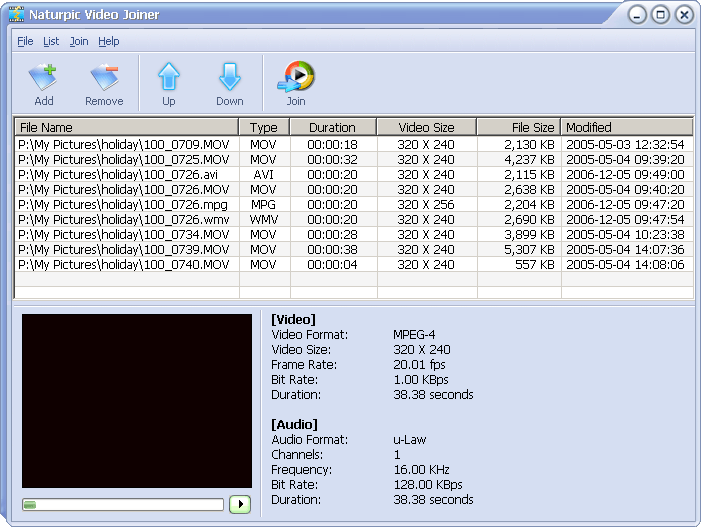
Task: Open the Join menu
Action: (x=79, y=41)
